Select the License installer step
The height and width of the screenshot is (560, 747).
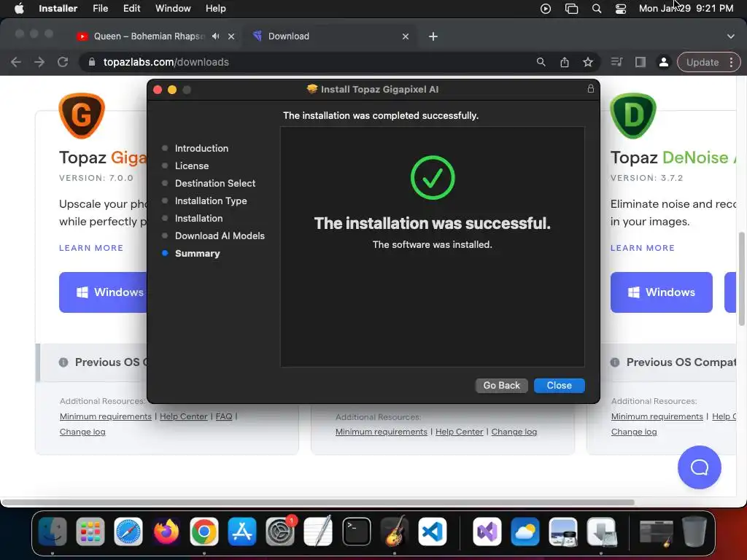(x=192, y=166)
